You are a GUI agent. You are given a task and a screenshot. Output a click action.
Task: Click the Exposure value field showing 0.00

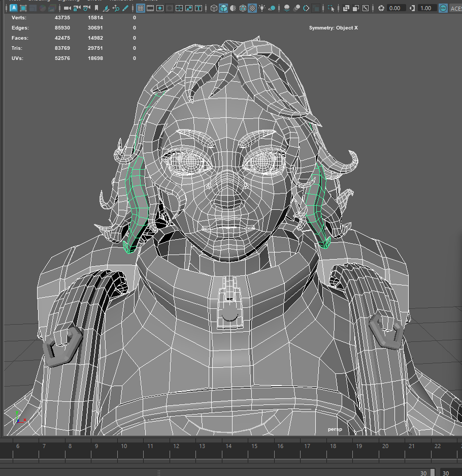[x=396, y=8]
